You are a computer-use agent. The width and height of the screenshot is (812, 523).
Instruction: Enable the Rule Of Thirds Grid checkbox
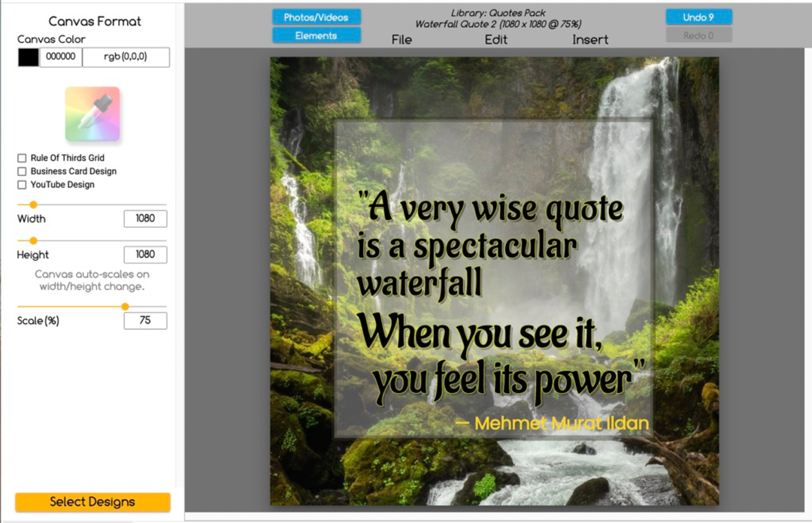coord(22,158)
